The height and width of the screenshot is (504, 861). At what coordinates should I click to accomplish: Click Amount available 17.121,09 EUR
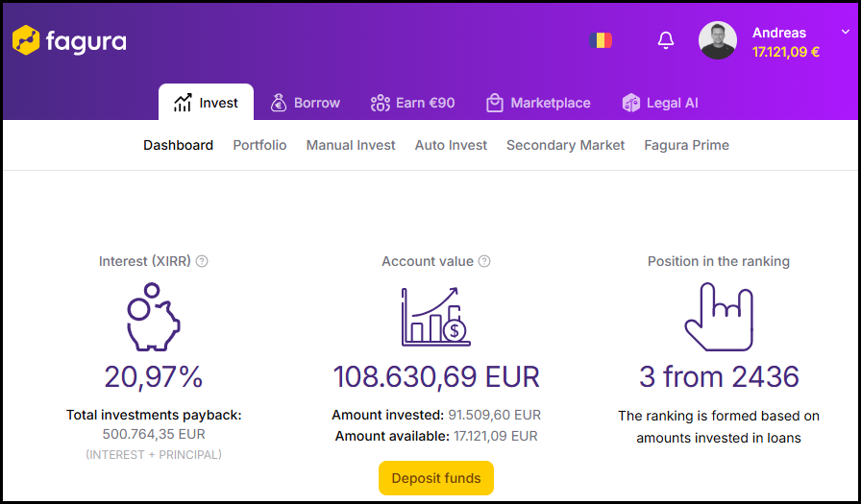(x=436, y=436)
